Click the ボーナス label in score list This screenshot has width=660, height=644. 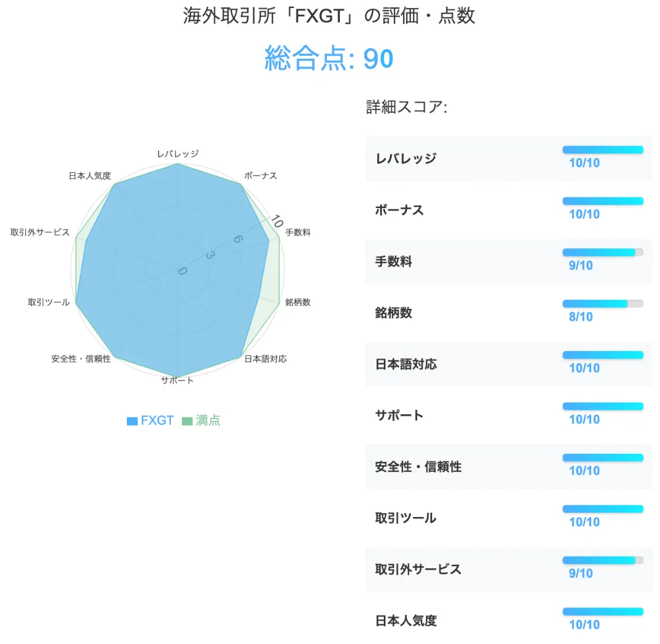(x=399, y=210)
